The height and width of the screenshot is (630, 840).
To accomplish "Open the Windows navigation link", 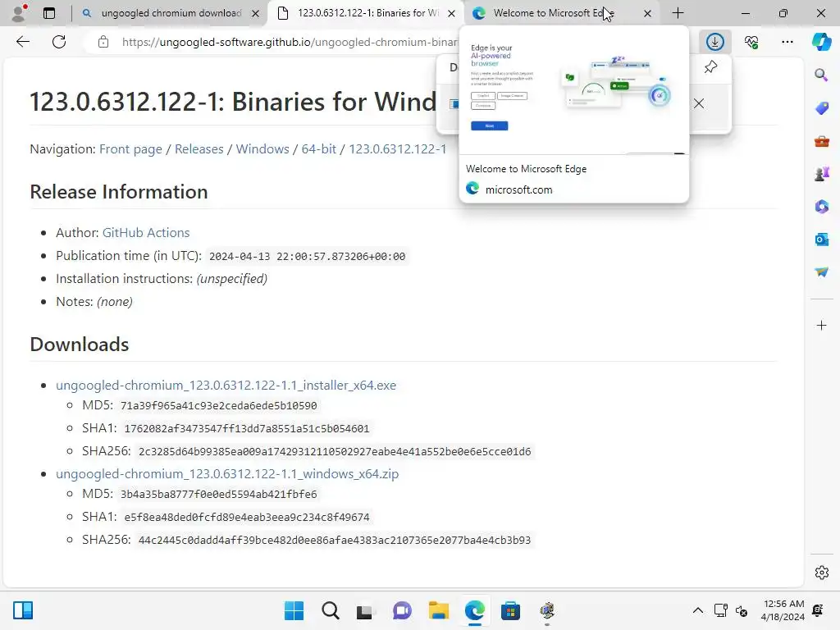I will tap(262, 149).
